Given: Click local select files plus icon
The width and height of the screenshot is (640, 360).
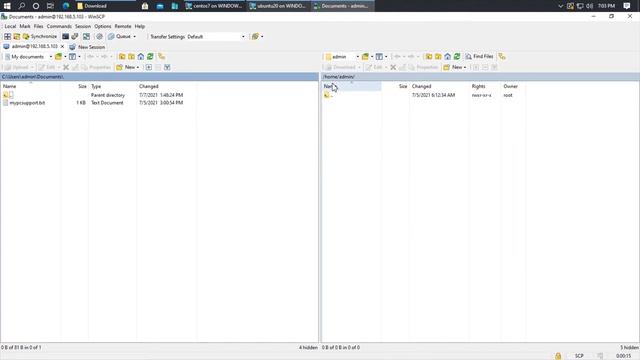Looking at the screenshot, I should (149, 67).
